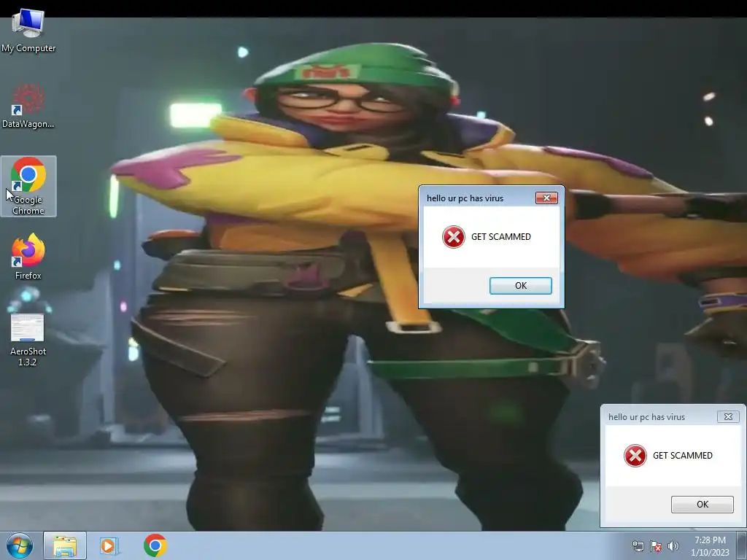This screenshot has height=560, width=747.
Task: Close the bottom-right dialog with its X
Action: (x=728, y=416)
